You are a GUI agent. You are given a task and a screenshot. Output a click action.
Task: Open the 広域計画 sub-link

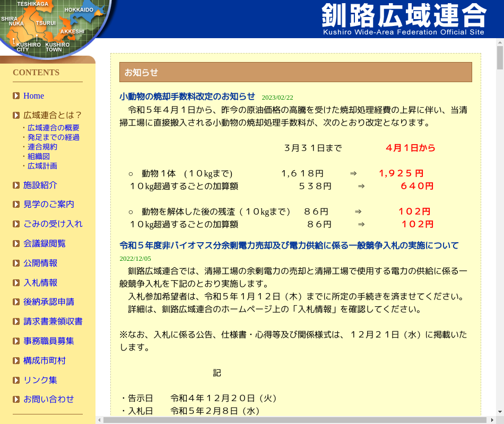click(x=42, y=166)
